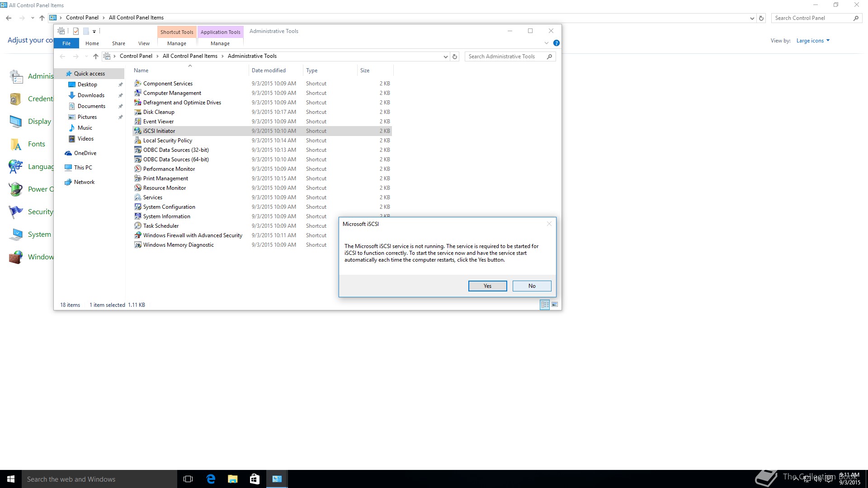Open the View ribbon tab
Screen dimensions: 868x488
144,43
